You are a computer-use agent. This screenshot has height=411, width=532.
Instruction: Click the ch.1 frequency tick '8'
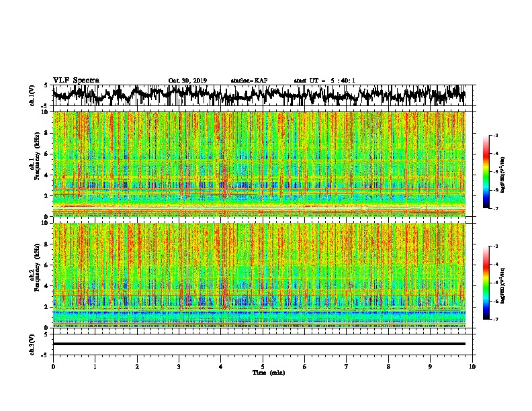pyautogui.click(x=47, y=133)
